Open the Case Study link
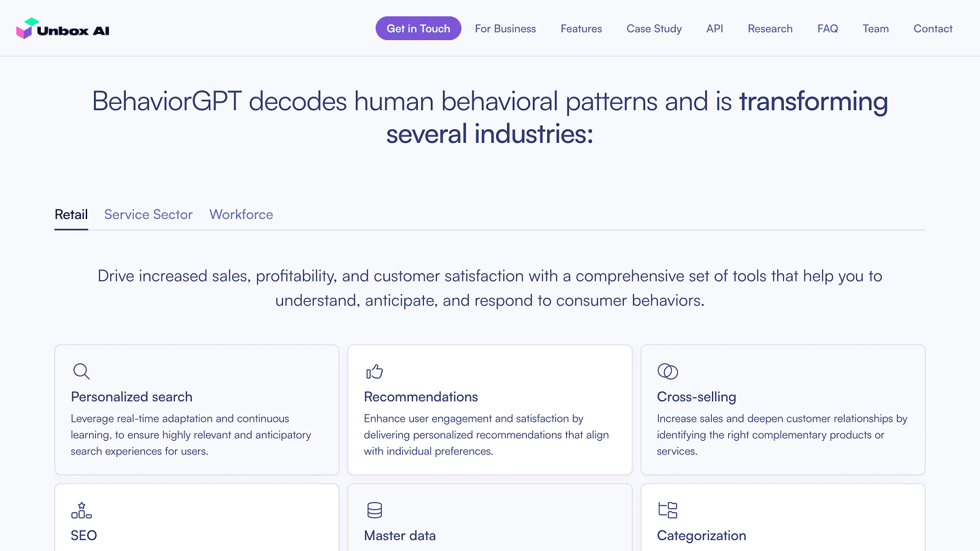This screenshot has height=551, width=980. 654,29
